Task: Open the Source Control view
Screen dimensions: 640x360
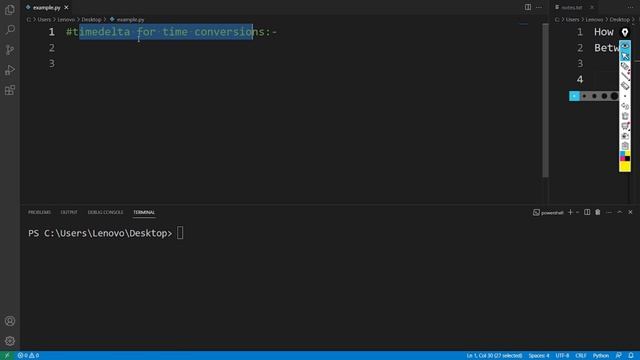Action: click(x=10, y=50)
